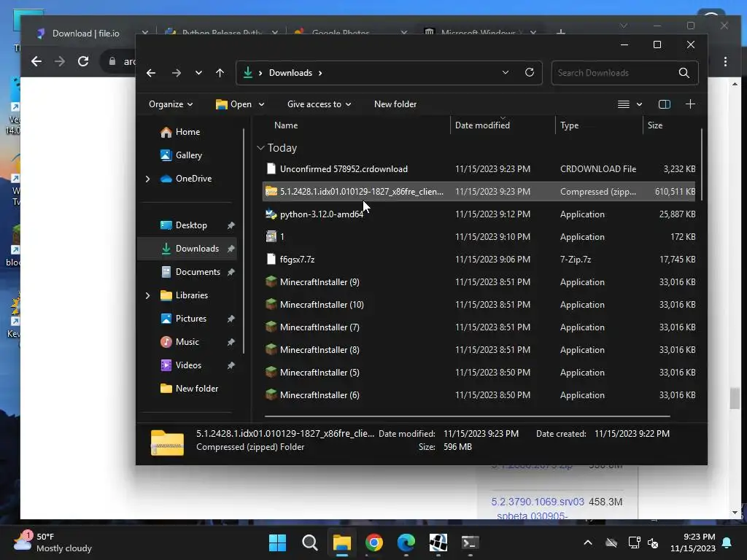Go up one folder level
Viewport: 747px width, 560px height.
pos(220,73)
